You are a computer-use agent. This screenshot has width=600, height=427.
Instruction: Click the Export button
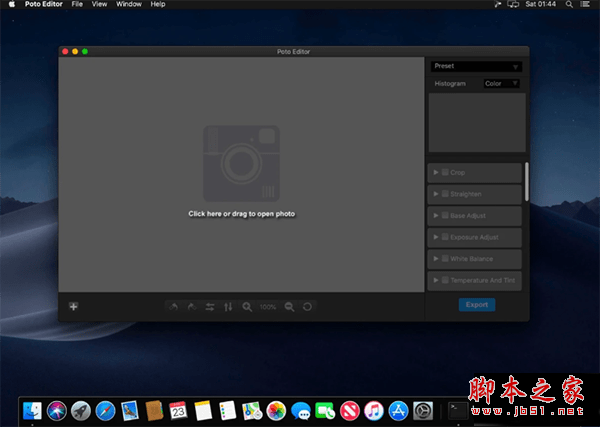point(477,304)
